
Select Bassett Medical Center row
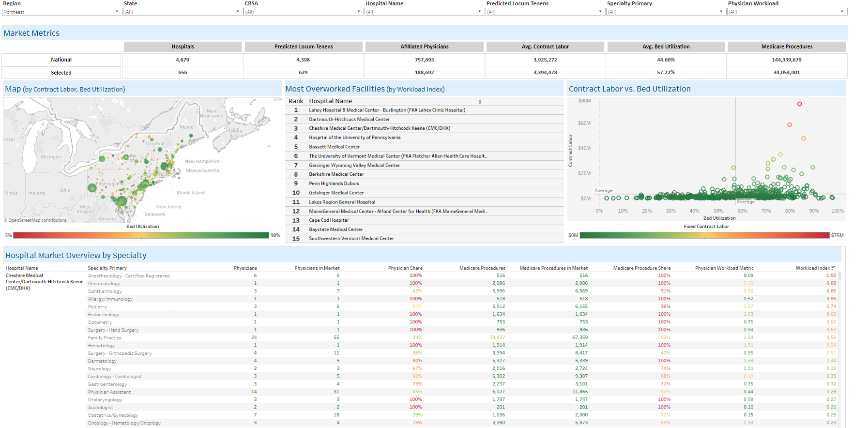[x=425, y=147]
